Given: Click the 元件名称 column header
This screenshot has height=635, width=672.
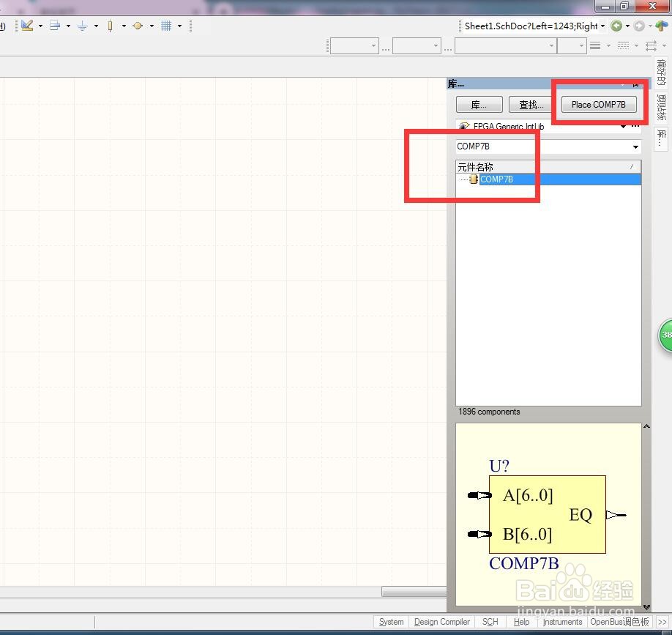Looking at the screenshot, I should tap(548, 167).
